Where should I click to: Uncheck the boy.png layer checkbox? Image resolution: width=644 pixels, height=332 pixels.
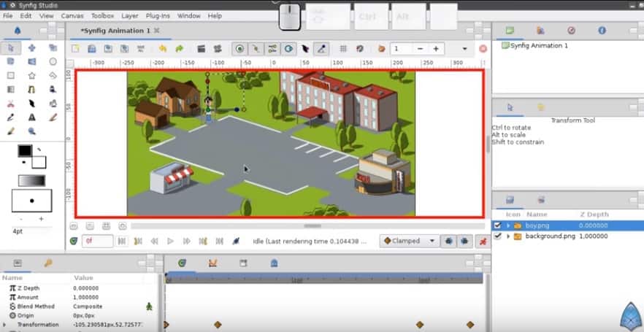point(498,225)
